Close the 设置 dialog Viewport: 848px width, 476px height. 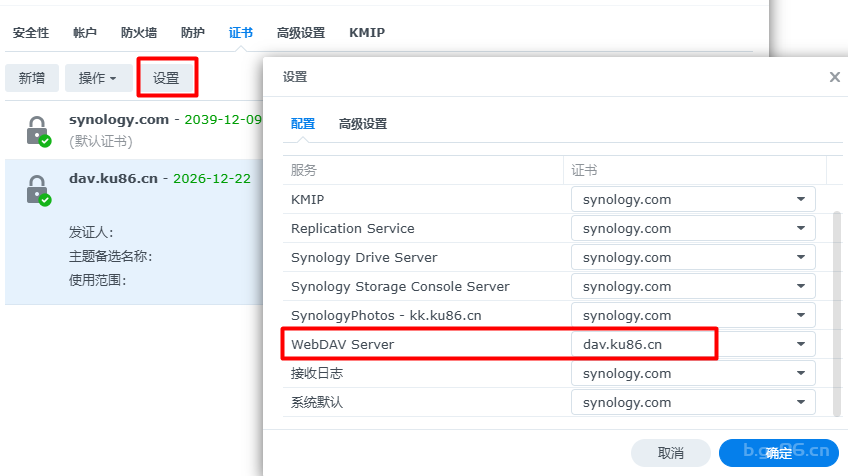(834, 77)
